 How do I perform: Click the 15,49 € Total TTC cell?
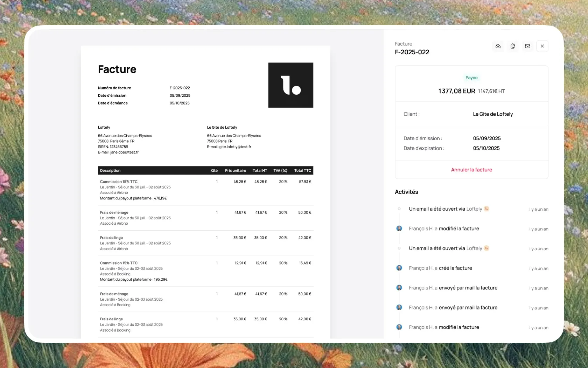pos(305,263)
